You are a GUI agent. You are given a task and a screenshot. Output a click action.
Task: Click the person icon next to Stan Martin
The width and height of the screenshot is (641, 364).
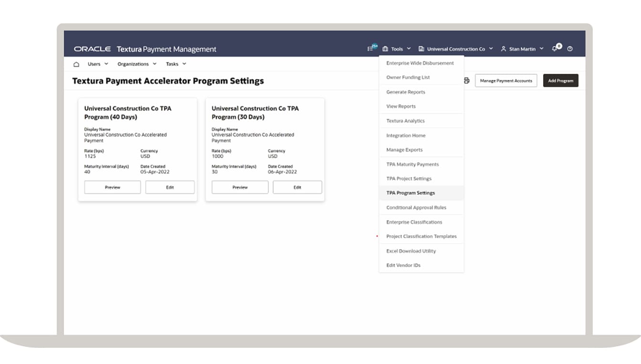[503, 48]
